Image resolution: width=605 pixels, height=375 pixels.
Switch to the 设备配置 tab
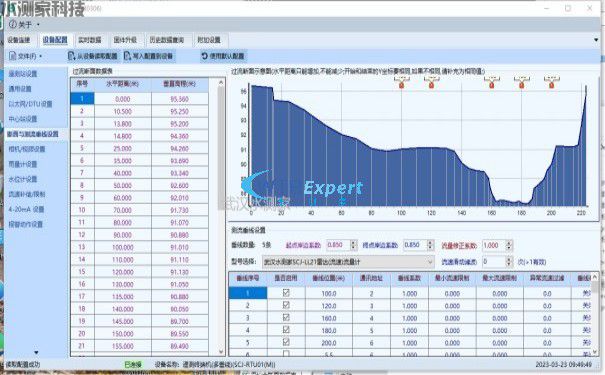click(x=55, y=40)
